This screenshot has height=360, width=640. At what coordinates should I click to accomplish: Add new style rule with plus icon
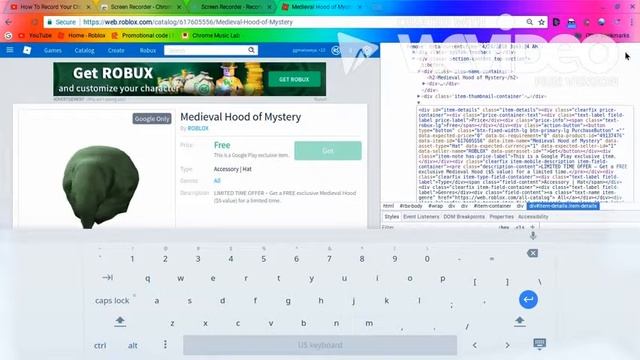532,227
